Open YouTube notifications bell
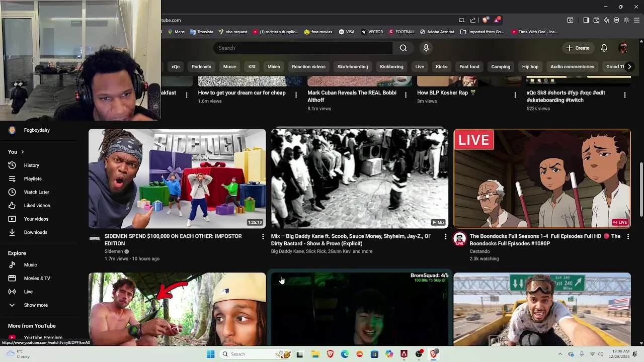This screenshot has width=644, height=362. pos(604,48)
